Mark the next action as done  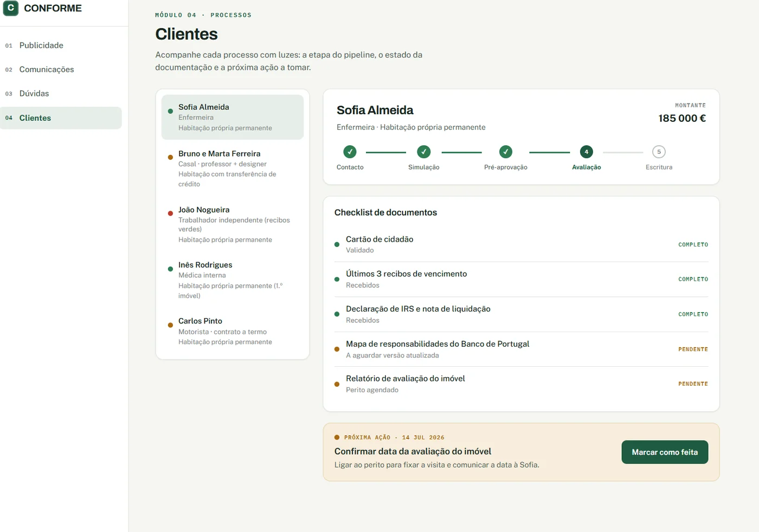(x=665, y=452)
